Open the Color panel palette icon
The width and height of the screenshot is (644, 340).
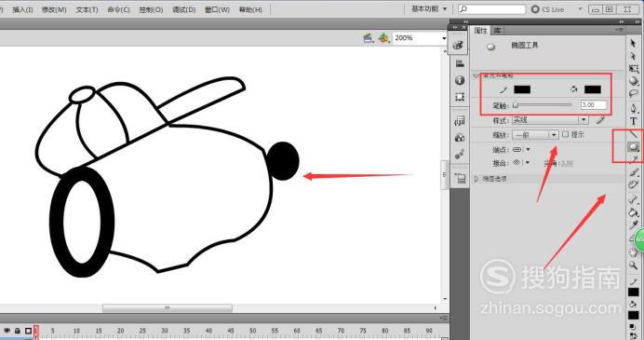click(459, 46)
